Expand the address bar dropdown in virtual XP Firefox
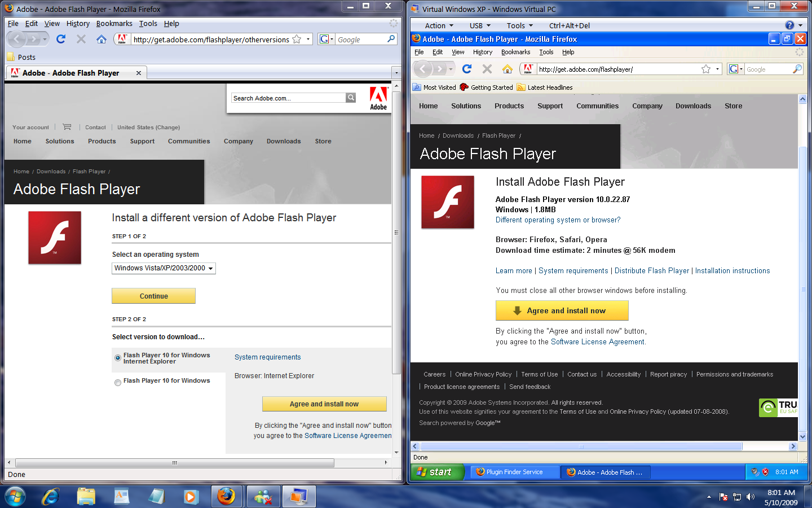 click(717, 69)
